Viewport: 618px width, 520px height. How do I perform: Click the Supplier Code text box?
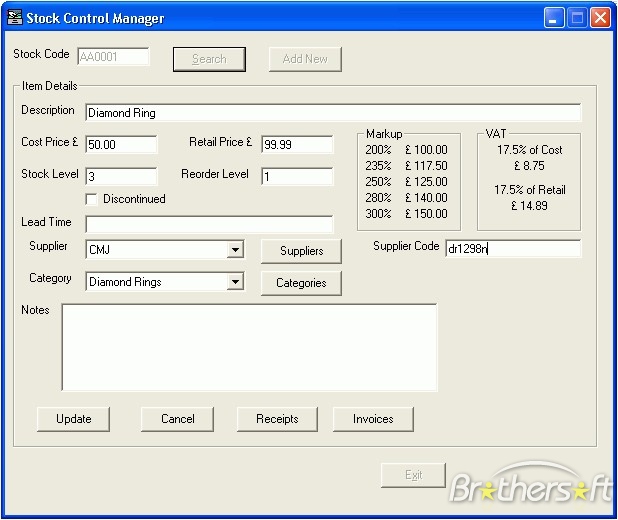click(x=512, y=249)
